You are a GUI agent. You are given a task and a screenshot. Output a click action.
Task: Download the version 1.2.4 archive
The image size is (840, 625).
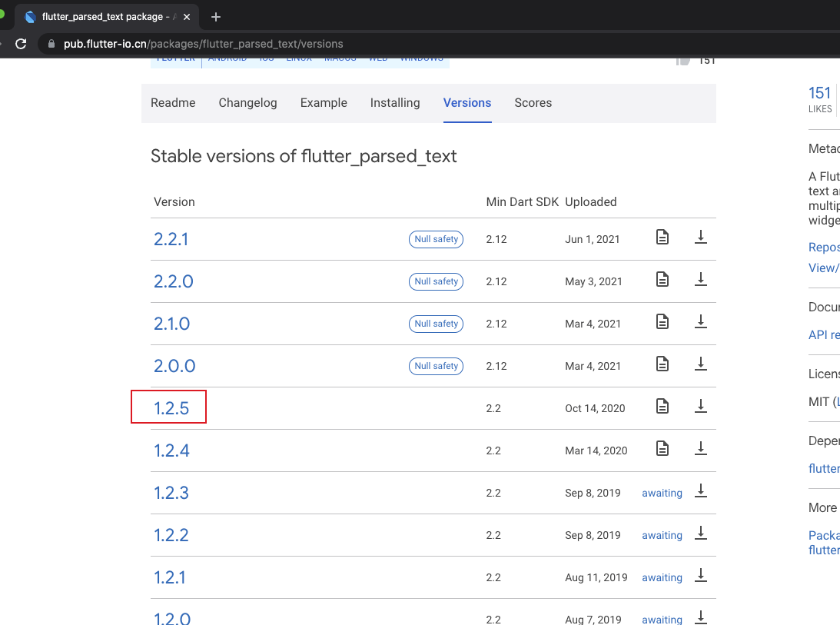700,449
